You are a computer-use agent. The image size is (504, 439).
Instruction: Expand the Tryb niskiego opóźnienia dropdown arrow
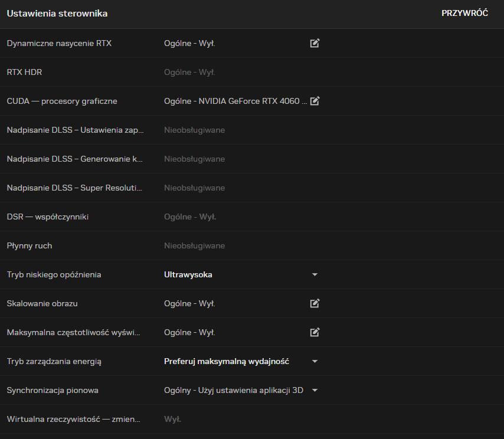point(315,275)
